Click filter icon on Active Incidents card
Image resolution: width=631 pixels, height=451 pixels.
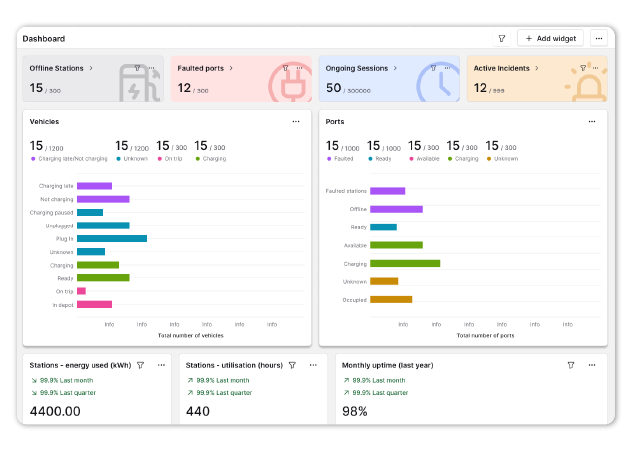pos(581,68)
